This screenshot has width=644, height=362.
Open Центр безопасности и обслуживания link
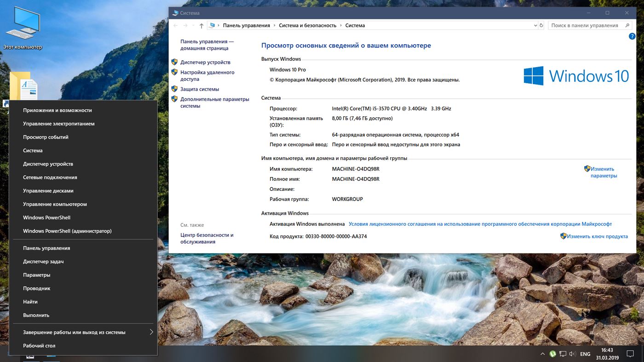[x=207, y=238]
